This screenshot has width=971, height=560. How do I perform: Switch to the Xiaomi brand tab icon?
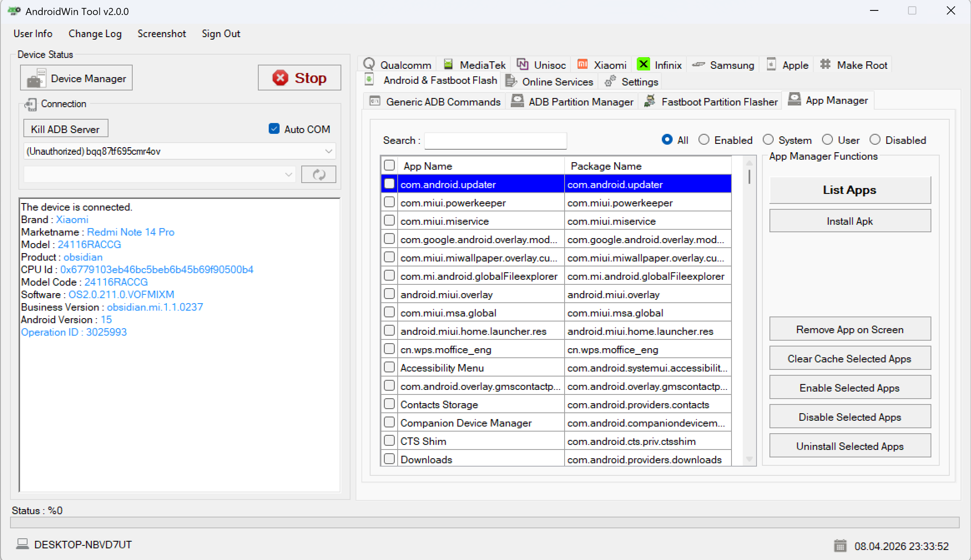tap(582, 64)
